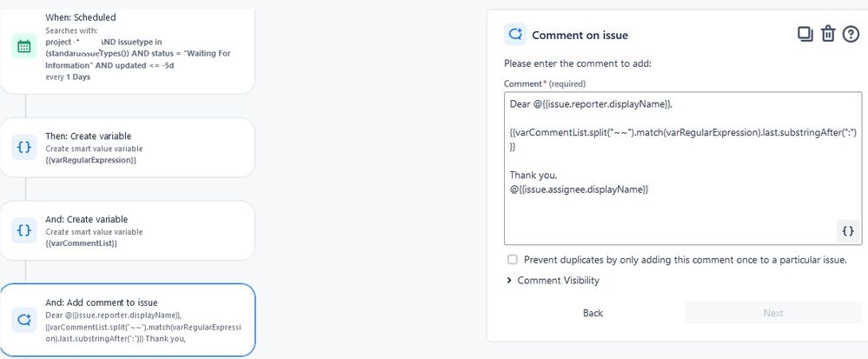This screenshot has height=359, width=868.
Task: Select the And: Add comment to issue step
Action: [128, 320]
